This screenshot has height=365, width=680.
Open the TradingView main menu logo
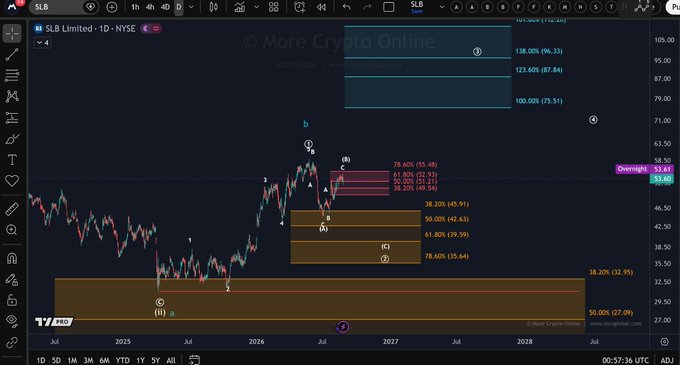coord(13,6)
